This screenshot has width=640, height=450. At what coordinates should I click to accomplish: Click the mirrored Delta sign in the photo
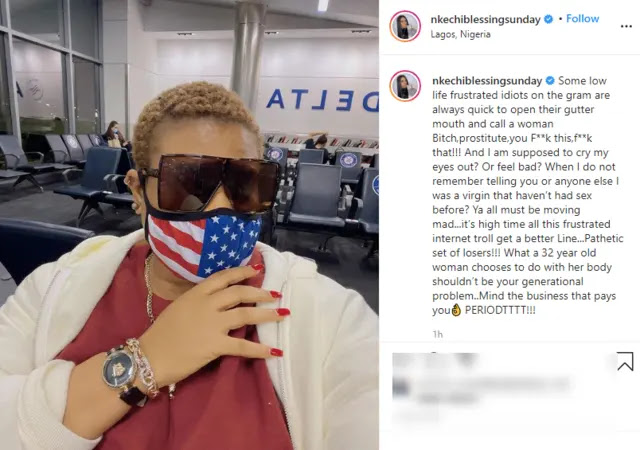tap(322, 100)
